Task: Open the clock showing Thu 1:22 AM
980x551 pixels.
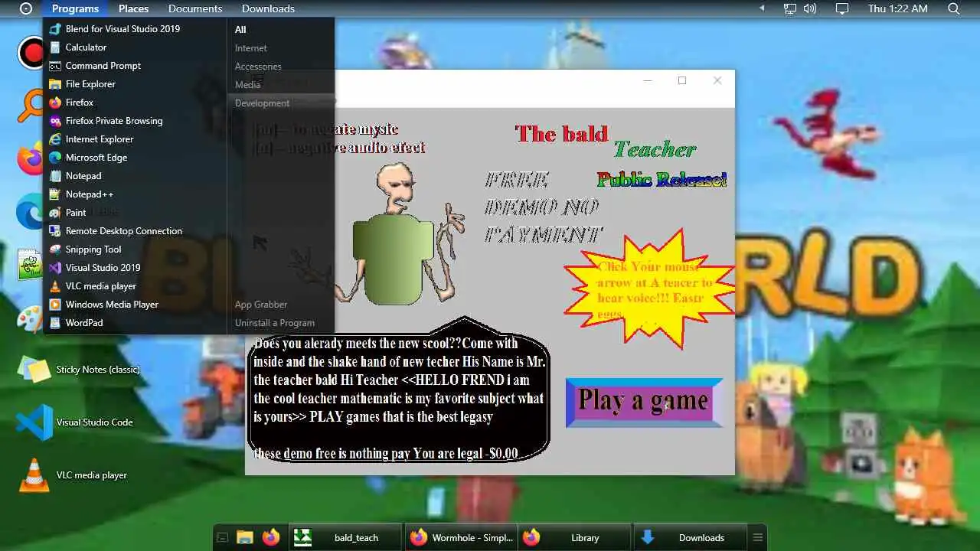Action: pyautogui.click(x=897, y=8)
